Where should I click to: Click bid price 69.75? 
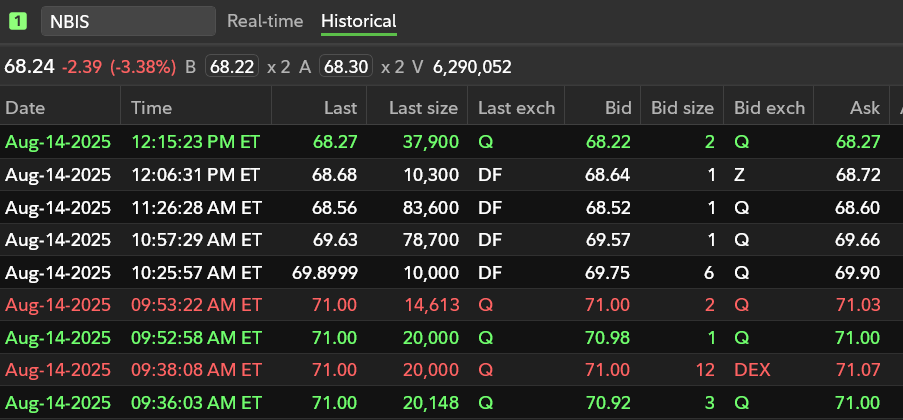pyautogui.click(x=608, y=272)
